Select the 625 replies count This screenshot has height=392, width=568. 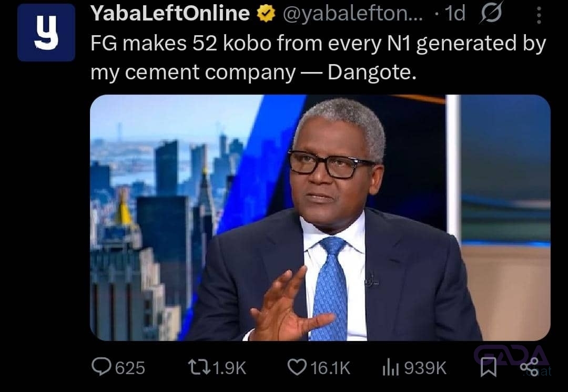pyautogui.click(x=130, y=368)
